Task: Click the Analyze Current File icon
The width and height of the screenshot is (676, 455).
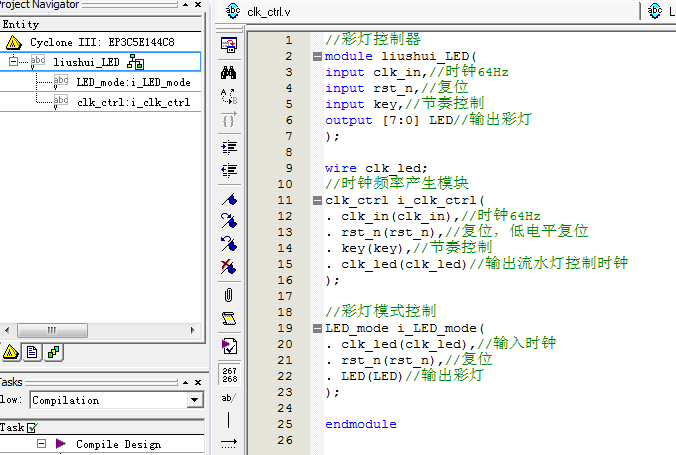Action: [229, 346]
